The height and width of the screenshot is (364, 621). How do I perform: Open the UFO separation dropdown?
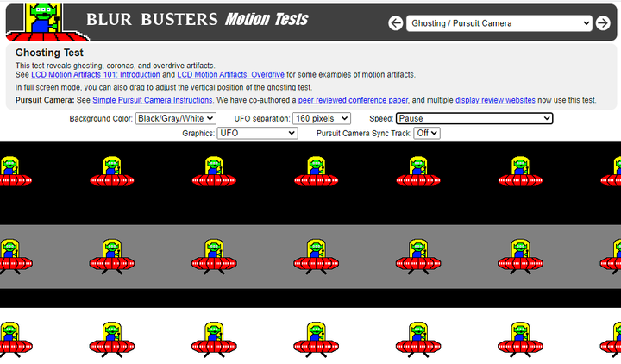pyautogui.click(x=321, y=118)
